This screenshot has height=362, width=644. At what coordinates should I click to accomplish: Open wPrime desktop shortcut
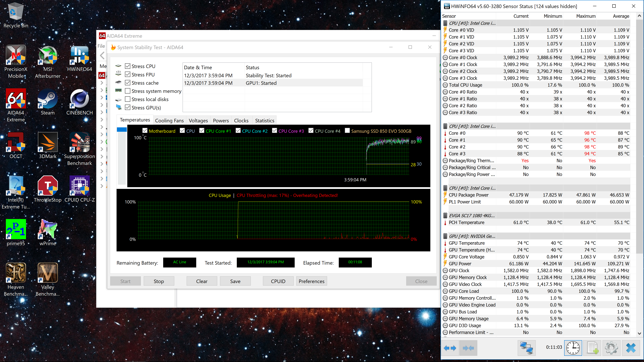coord(47,232)
